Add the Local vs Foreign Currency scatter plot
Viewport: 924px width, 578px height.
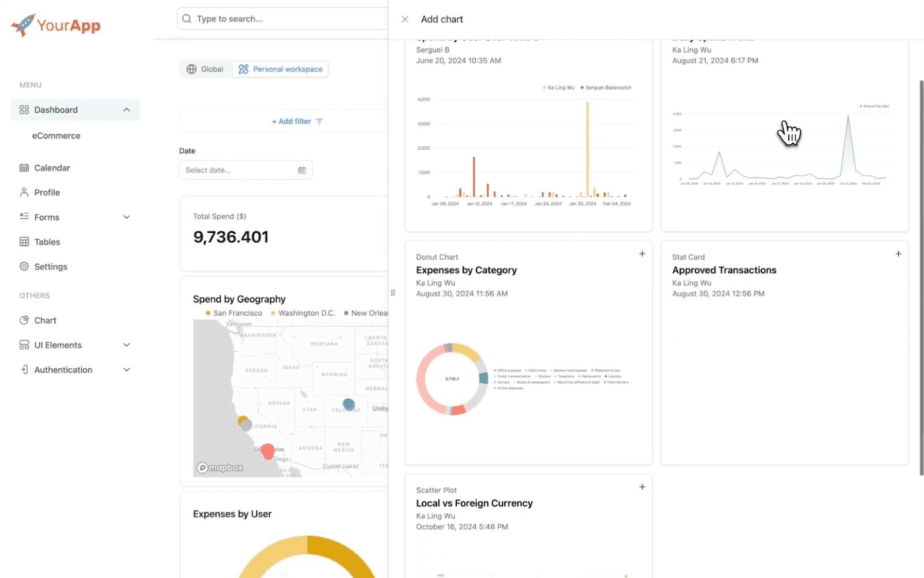[642, 487]
